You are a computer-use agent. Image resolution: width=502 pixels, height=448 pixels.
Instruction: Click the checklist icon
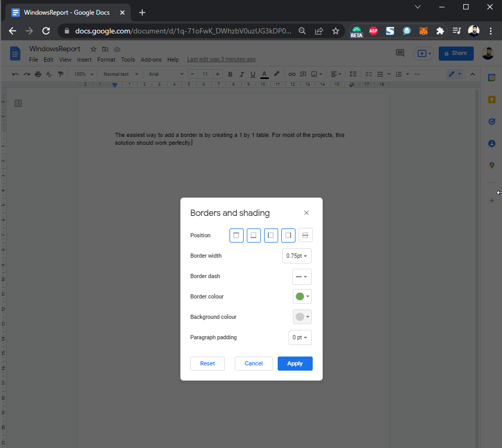[x=369, y=74]
